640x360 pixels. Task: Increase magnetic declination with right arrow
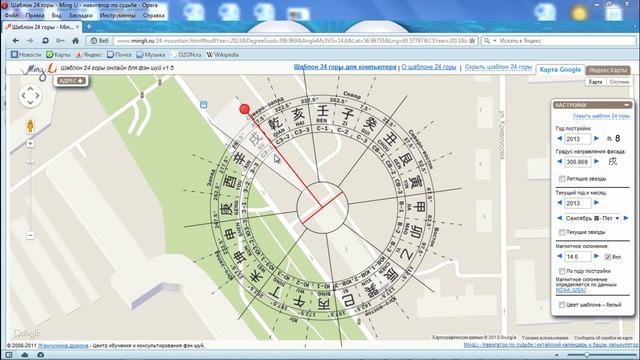[596, 256]
